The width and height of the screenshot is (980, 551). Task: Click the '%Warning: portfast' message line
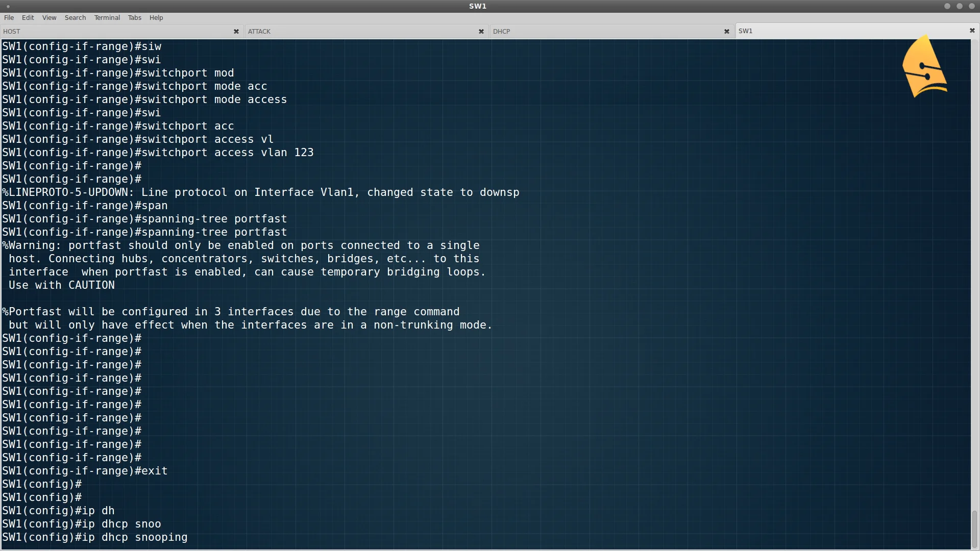click(241, 245)
